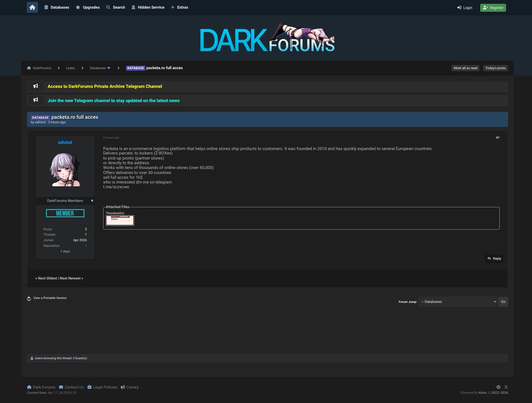Open the Telegram icon in the footer

(x=498, y=387)
